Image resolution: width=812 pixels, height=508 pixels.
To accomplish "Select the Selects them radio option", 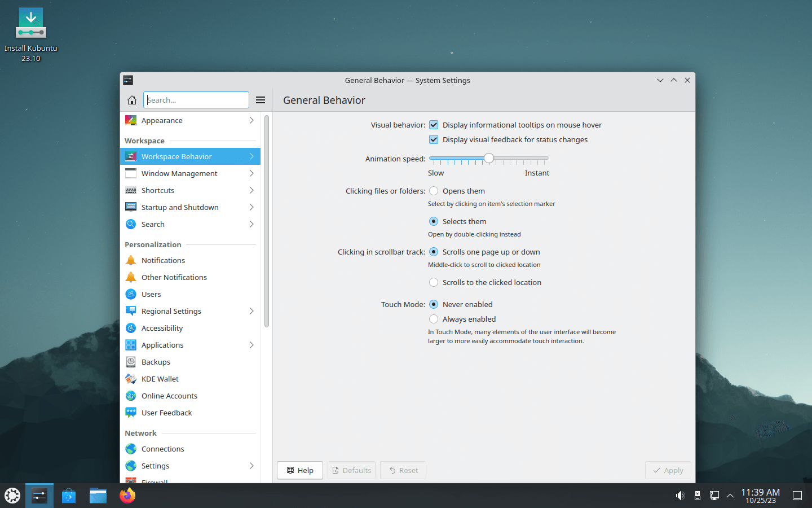I will point(434,221).
